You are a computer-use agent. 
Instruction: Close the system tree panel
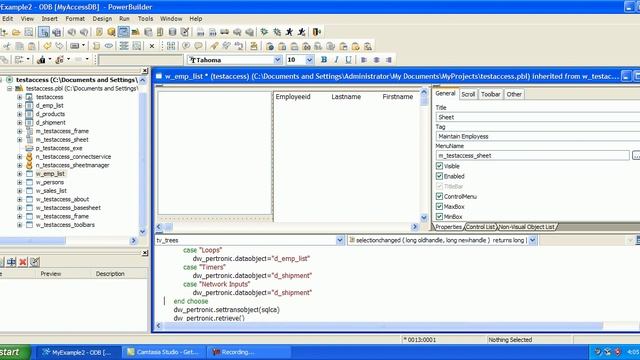[144, 71]
